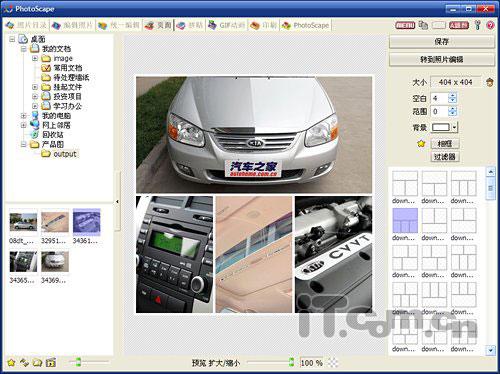The width and height of the screenshot is (500, 374).
Task: Click the 背景 background color swatch
Action: pyautogui.click(x=441, y=127)
